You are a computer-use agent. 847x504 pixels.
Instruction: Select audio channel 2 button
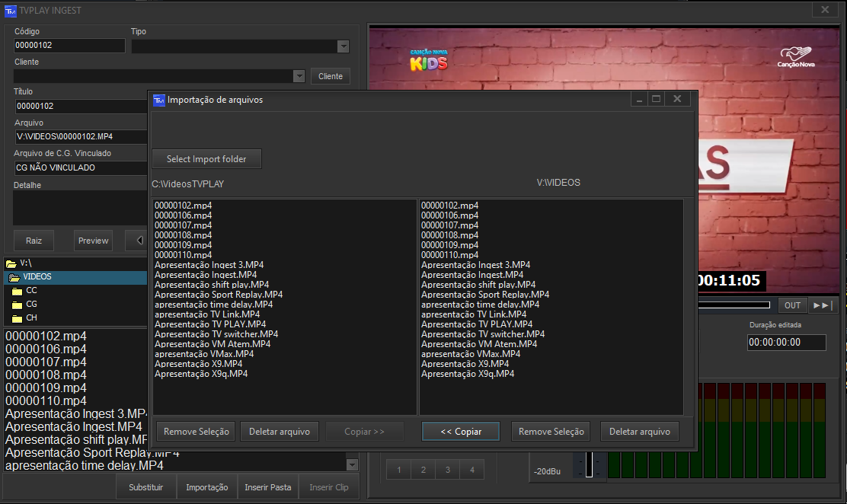click(x=423, y=471)
